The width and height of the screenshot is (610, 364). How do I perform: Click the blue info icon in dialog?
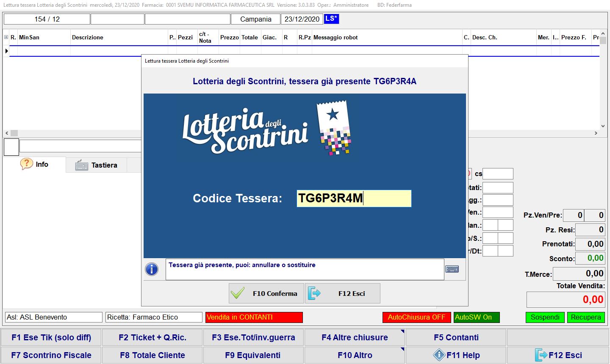click(x=152, y=269)
